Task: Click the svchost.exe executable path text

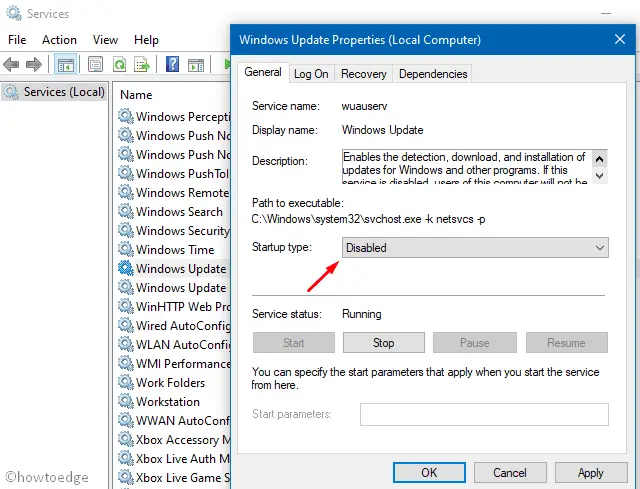Action: pyautogui.click(x=368, y=219)
